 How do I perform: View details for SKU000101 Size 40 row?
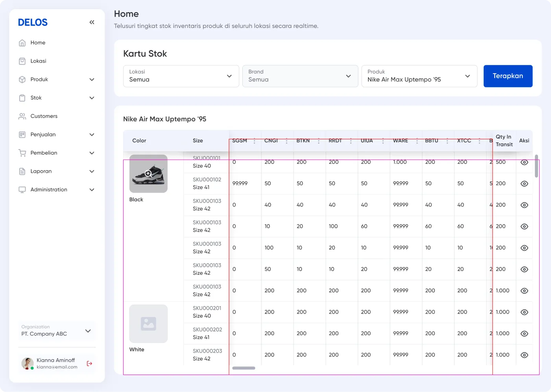coord(524,162)
